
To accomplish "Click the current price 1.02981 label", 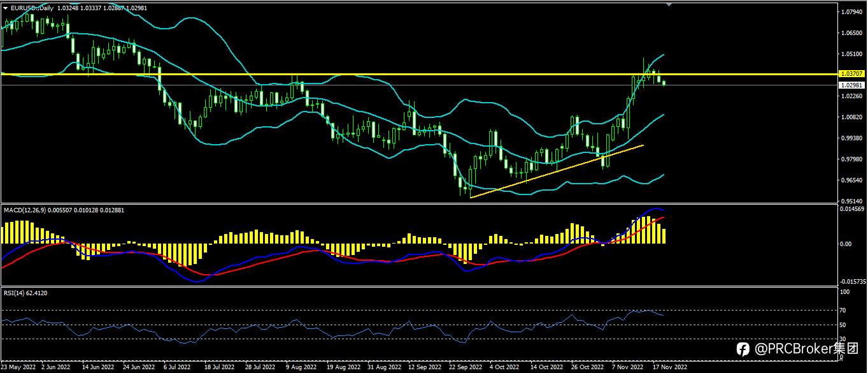I will click(x=852, y=85).
